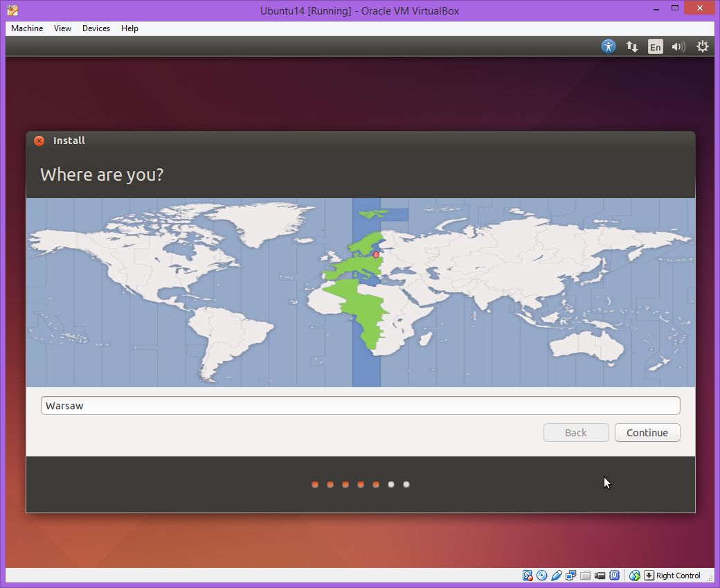Click the shared folders status icon
The height and width of the screenshot is (588, 720).
pos(585,576)
